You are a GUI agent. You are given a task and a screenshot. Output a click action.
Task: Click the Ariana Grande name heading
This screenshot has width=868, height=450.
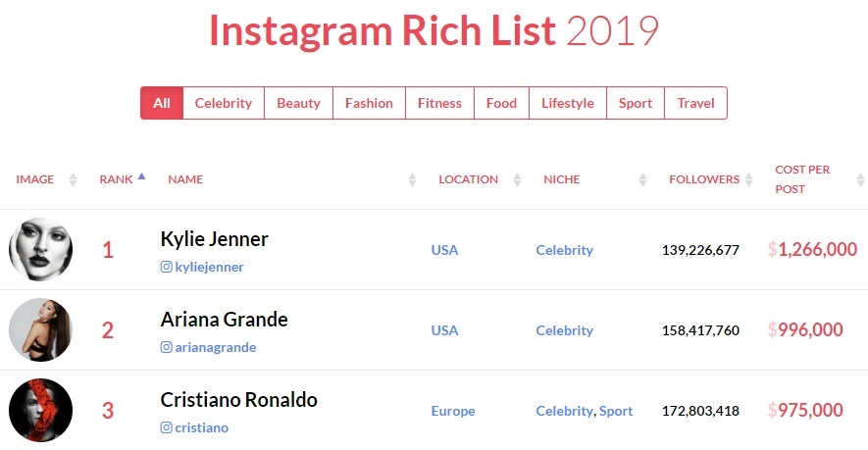pos(225,320)
